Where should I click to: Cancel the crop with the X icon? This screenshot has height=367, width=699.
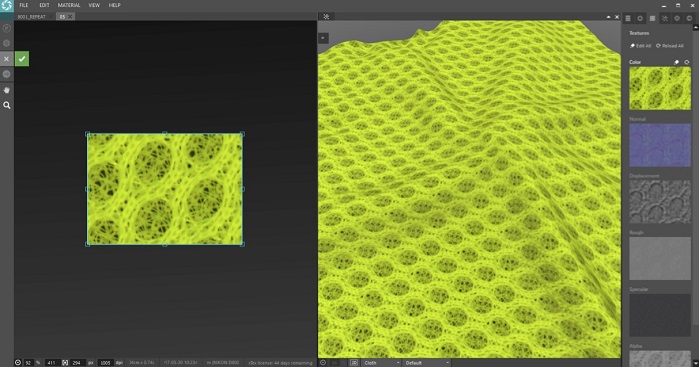(x=6, y=59)
